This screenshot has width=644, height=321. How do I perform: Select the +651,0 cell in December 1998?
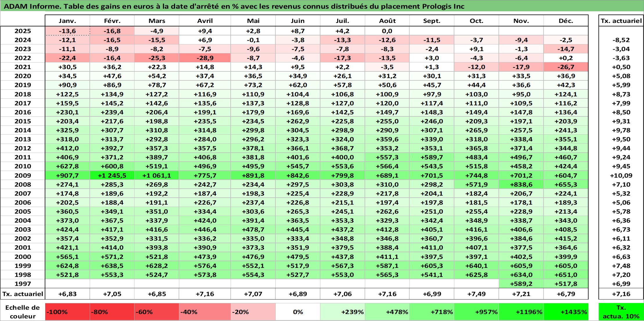[566, 275]
